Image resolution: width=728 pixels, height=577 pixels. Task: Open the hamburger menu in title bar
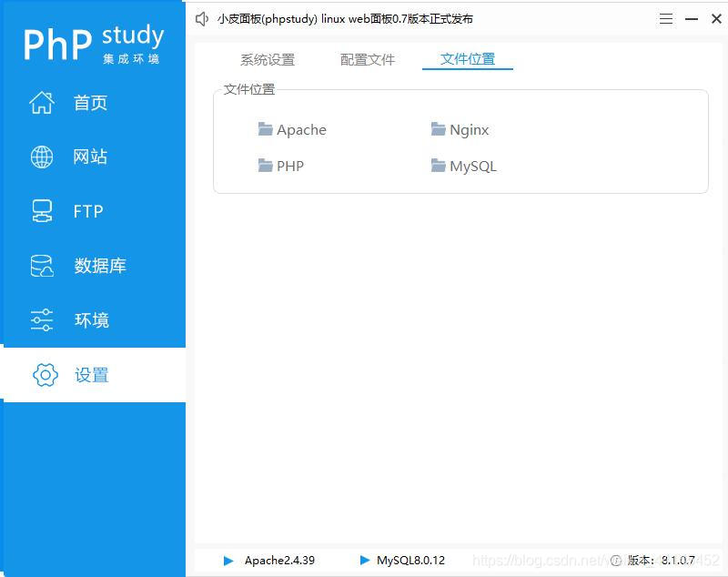click(x=666, y=18)
